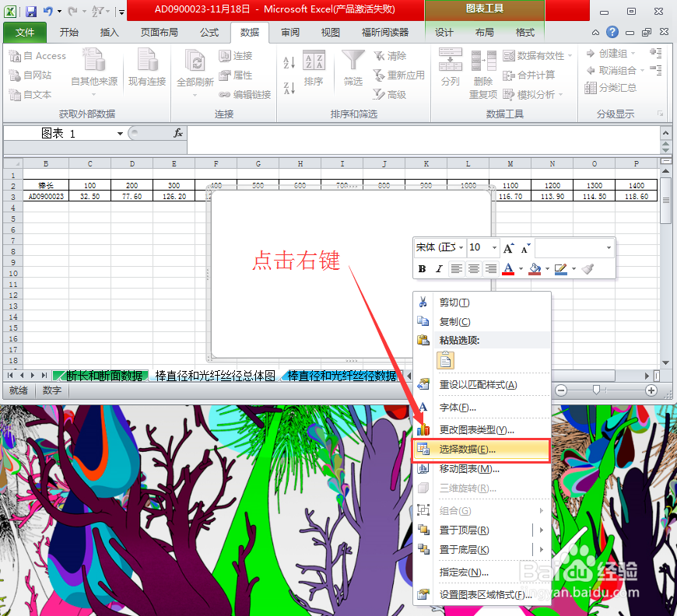Click Decrease font size in mini toolbar
Image resolution: width=677 pixels, height=616 pixels.
(x=525, y=248)
